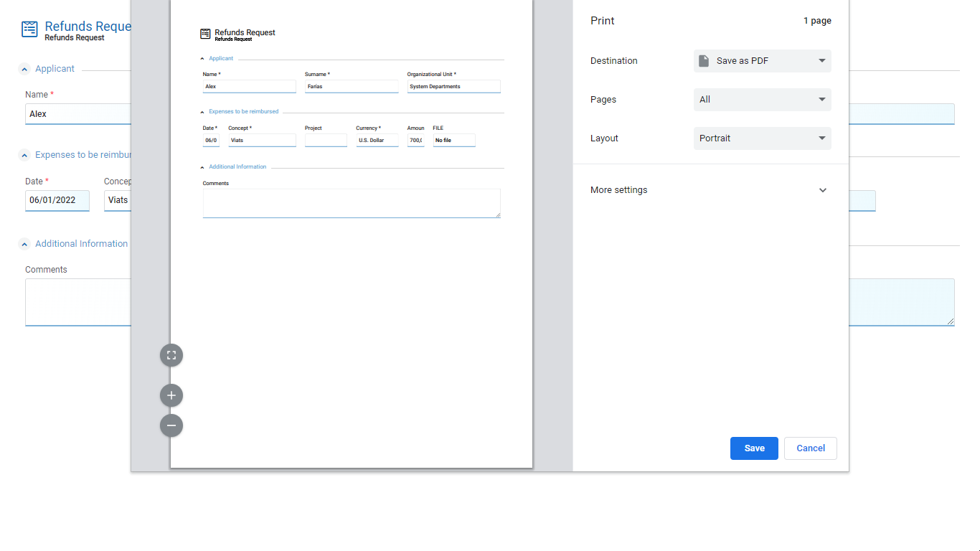Zoom in on the print preview
Image resolution: width=980 pixels, height=551 pixels.
[171, 395]
